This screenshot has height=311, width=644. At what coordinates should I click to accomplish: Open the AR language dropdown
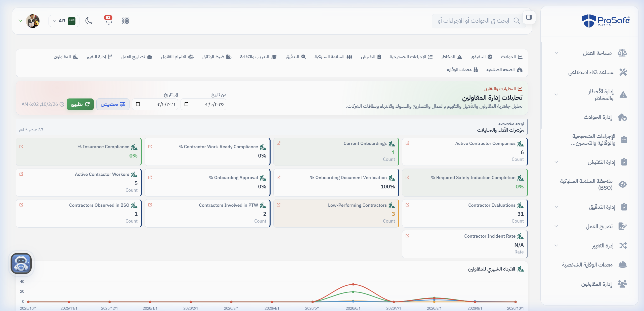(64, 21)
